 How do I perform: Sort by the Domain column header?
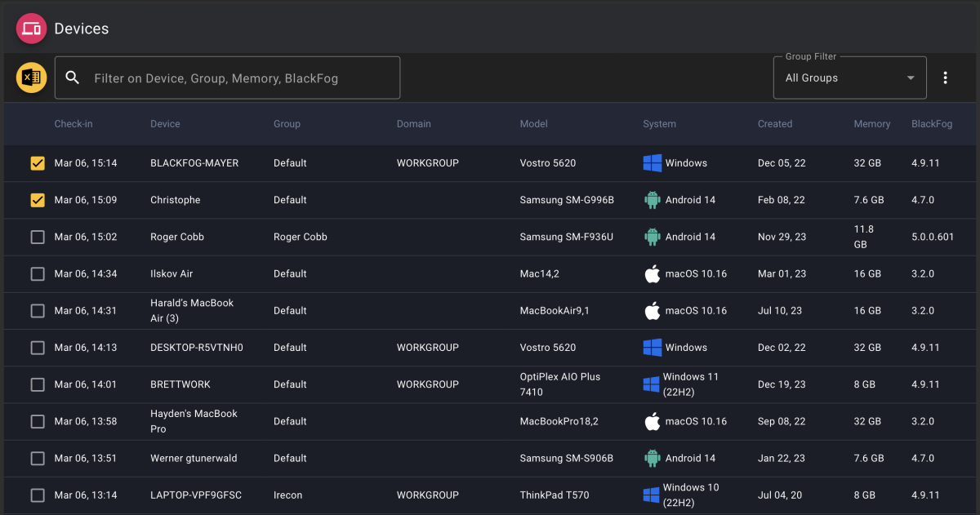click(x=413, y=124)
